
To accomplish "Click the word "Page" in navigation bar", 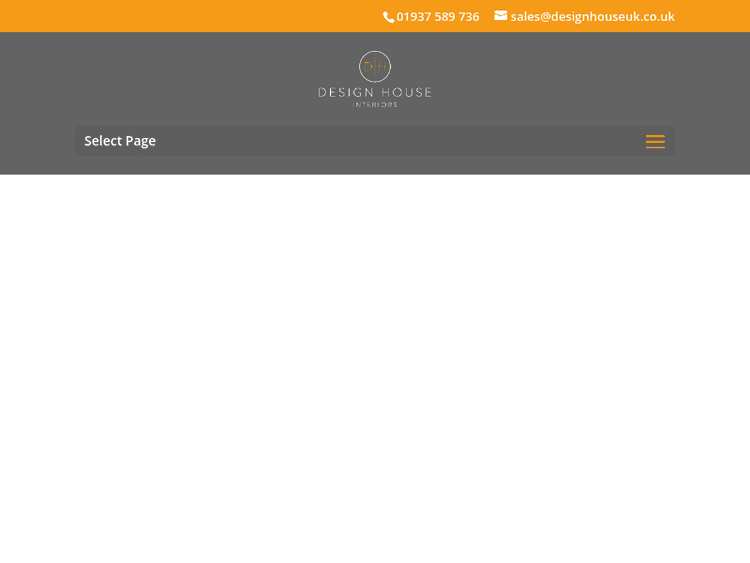I will pyautogui.click(x=140, y=141).
